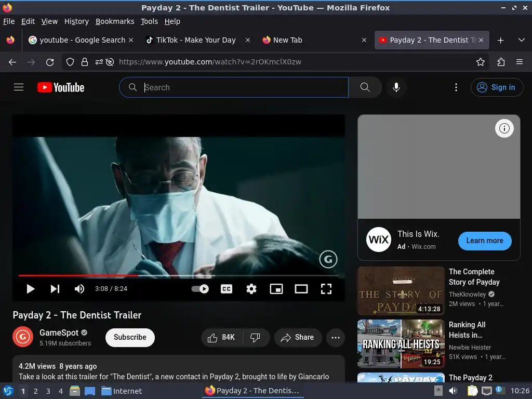Open a new browser tab
Screen dimensions: 532x399
[x=500, y=41]
